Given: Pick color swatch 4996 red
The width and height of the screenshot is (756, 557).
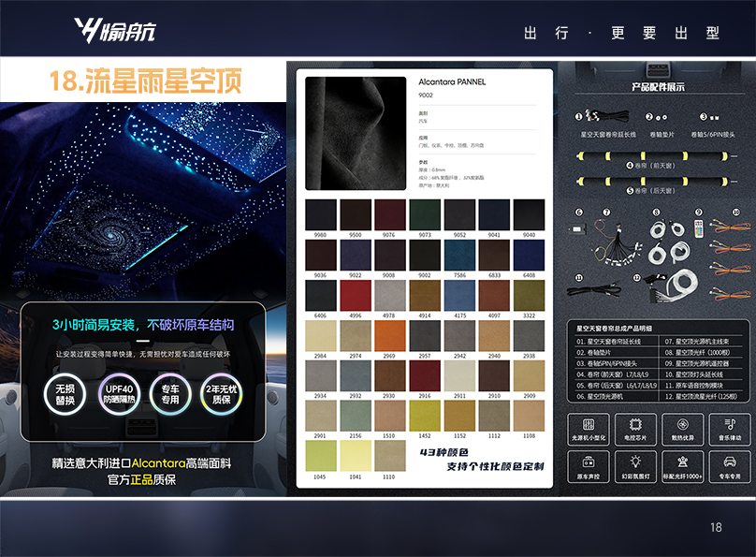Looking at the screenshot, I should 356,296.
